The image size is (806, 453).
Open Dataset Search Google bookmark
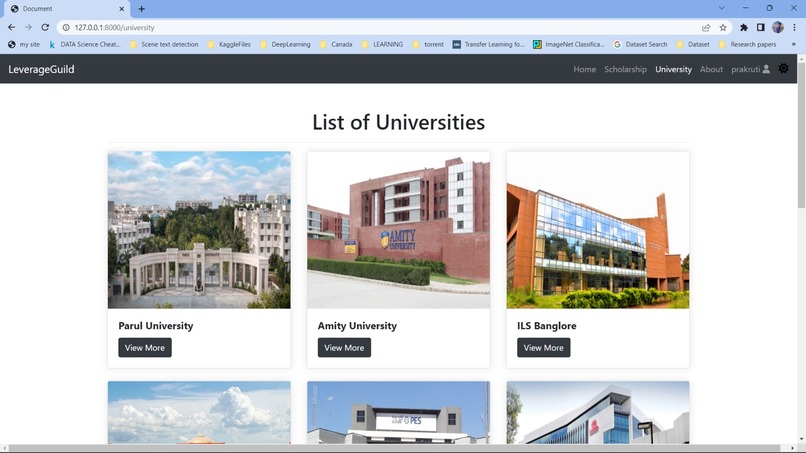click(640, 44)
